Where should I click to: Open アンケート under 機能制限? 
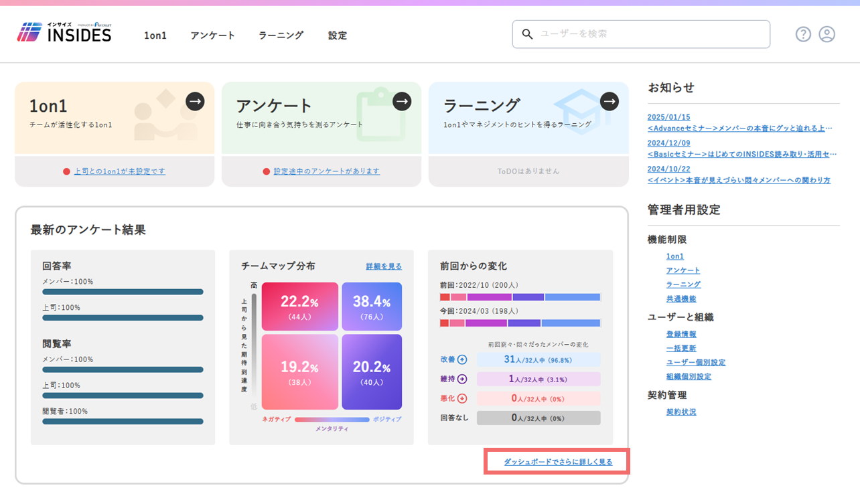(683, 270)
